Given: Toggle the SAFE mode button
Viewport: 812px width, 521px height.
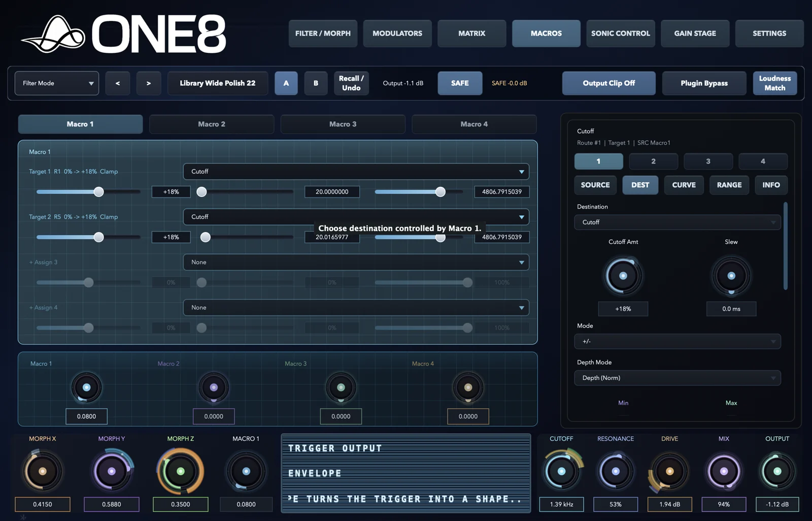Looking at the screenshot, I should [x=460, y=83].
